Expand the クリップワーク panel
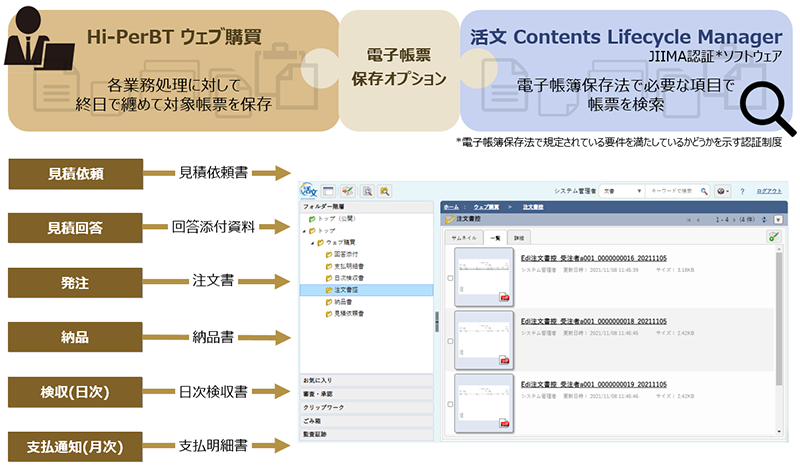The image size is (800, 470). (366, 408)
